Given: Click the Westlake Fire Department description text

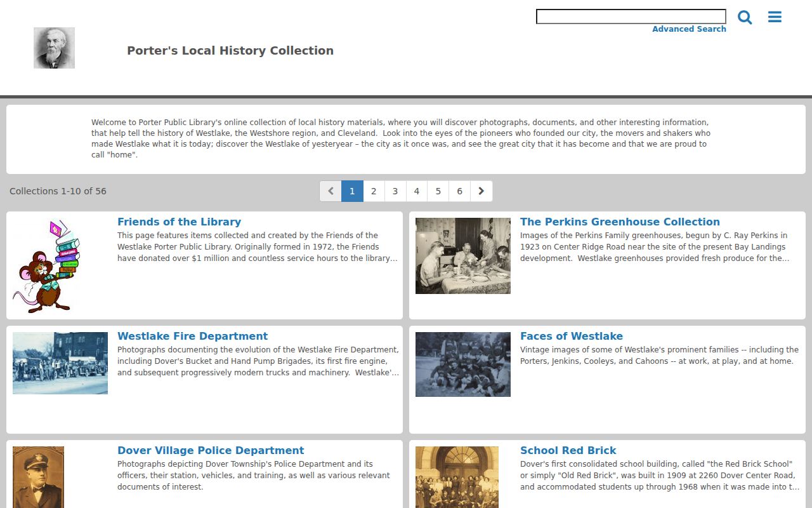Looking at the screenshot, I should (258, 361).
